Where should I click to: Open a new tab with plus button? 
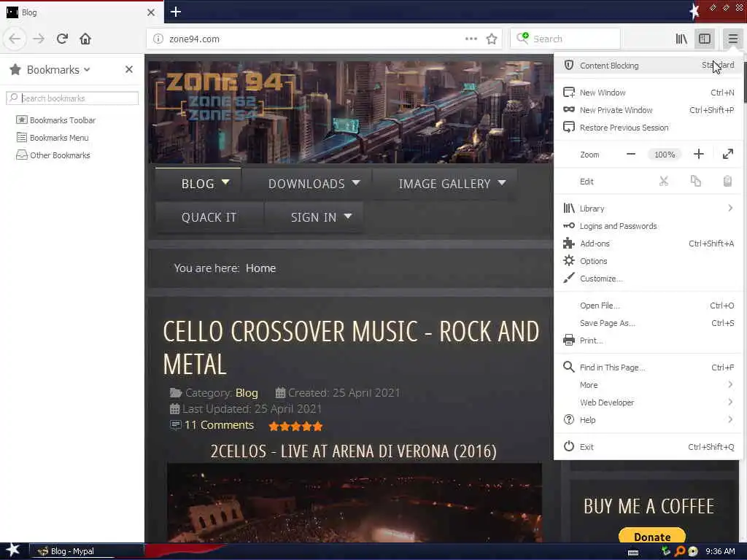[x=176, y=12]
